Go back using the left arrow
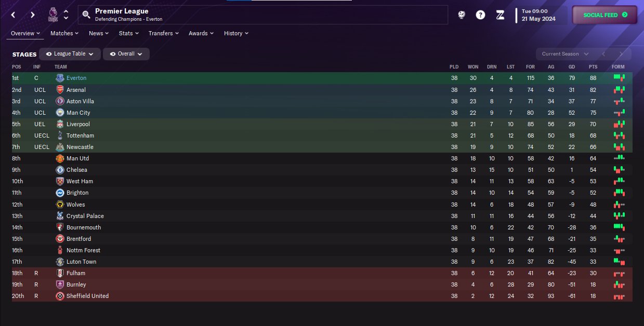Screen dimensions: 644x326 point(14,15)
